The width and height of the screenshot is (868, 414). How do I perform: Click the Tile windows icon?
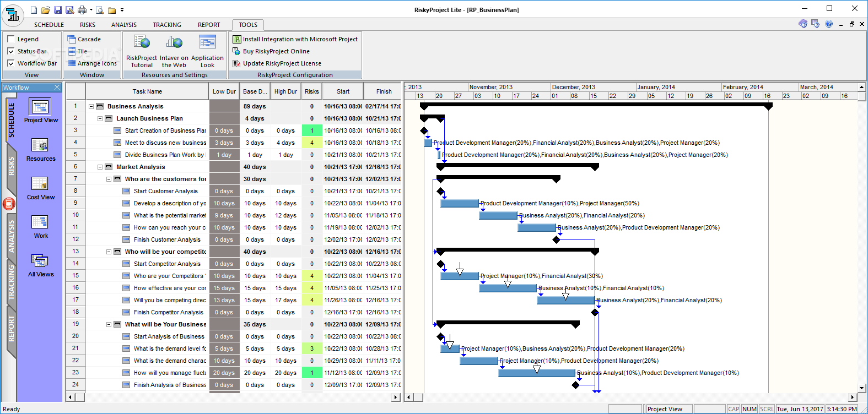[72, 51]
